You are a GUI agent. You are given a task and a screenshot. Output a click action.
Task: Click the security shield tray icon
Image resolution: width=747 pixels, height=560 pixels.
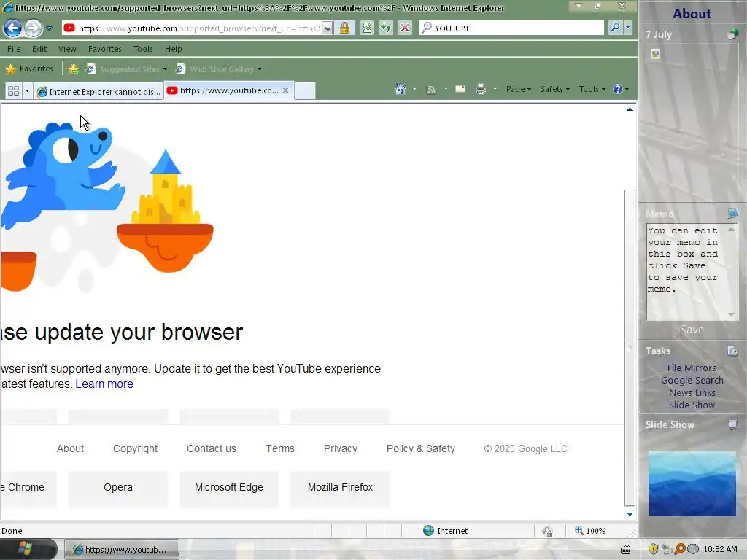(653, 549)
